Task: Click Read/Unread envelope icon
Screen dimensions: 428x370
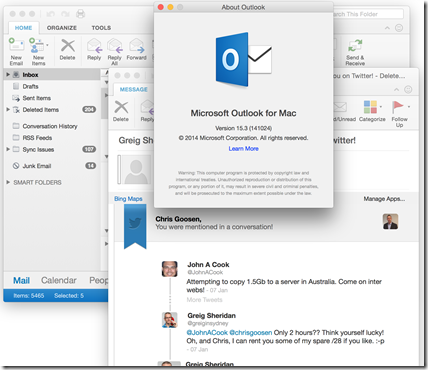Action: 340,107
